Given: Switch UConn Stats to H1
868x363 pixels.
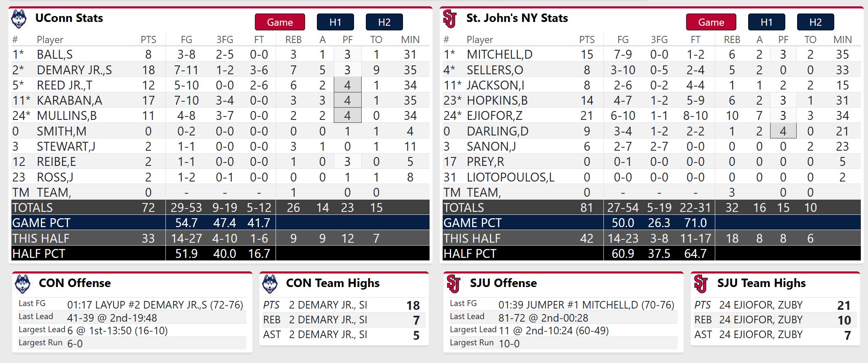Looking at the screenshot, I should coord(335,22).
